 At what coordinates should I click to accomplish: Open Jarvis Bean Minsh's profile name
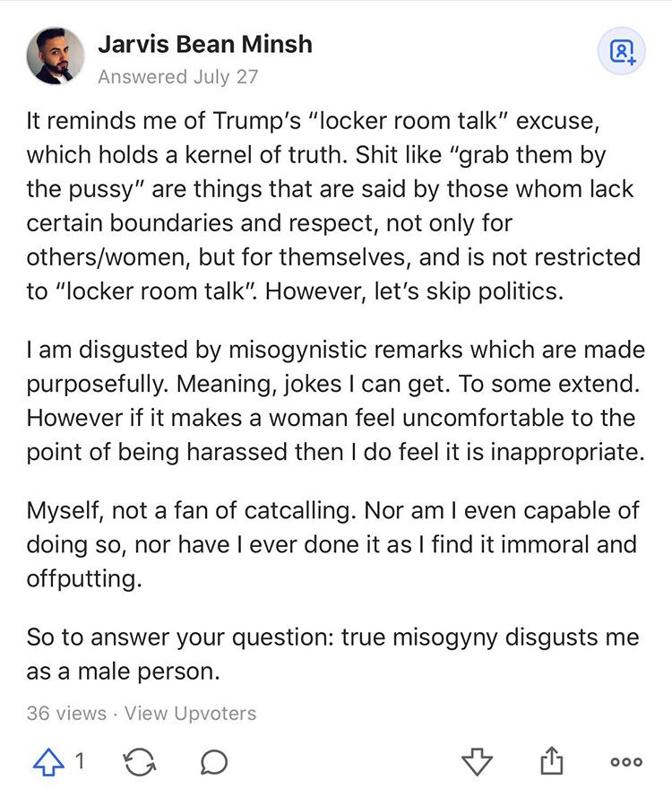pyautogui.click(x=205, y=44)
